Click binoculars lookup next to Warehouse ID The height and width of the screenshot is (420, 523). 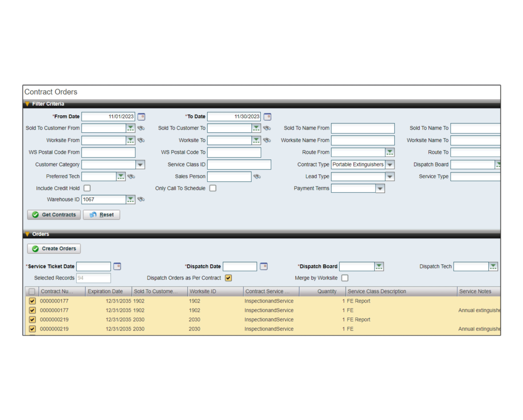pos(141,199)
